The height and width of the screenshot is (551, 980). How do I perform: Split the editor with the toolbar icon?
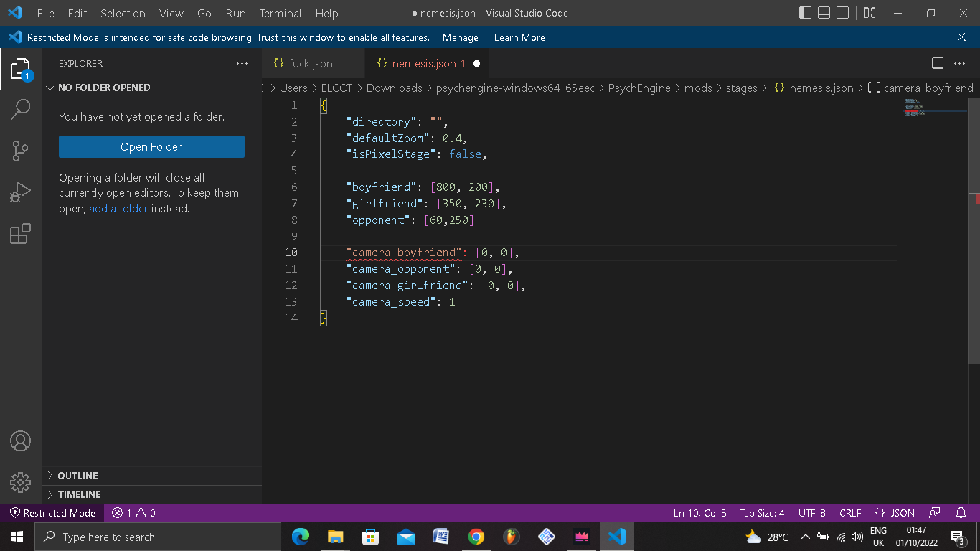pos(937,63)
